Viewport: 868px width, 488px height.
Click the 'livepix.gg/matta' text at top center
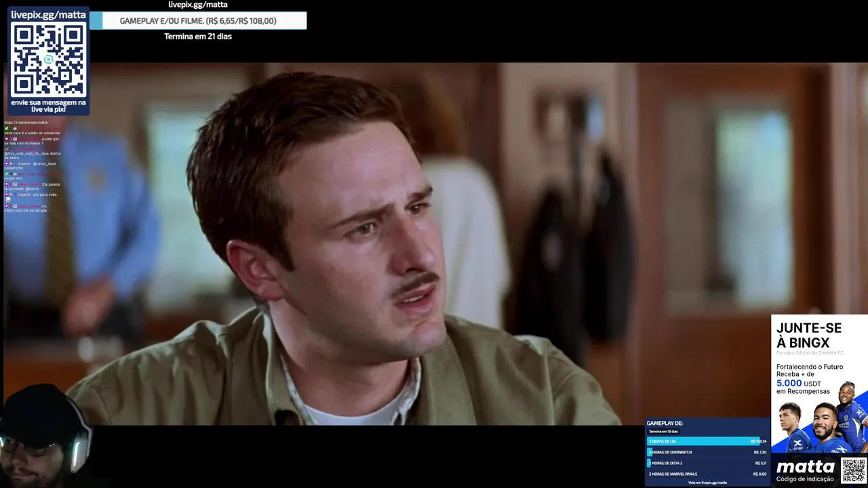coord(198,5)
